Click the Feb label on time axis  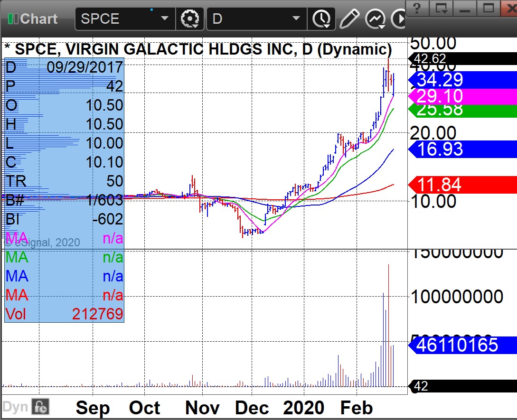point(357,408)
